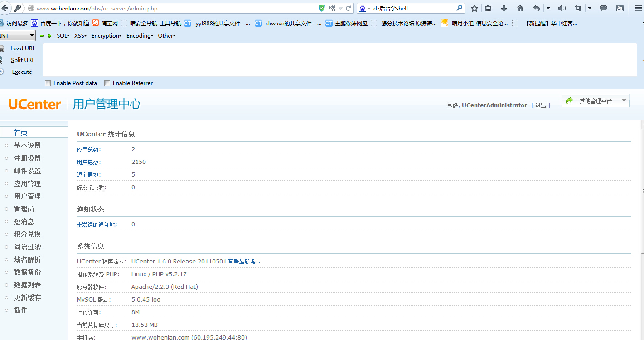
Task: Click the 未发送的通知数 link
Action: [x=97, y=225]
